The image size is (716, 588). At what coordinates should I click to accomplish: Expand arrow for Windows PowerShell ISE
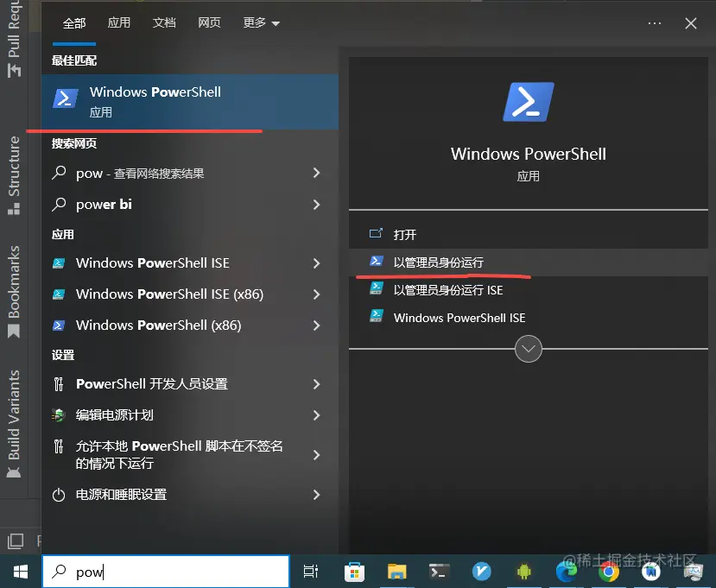(316, 263)
